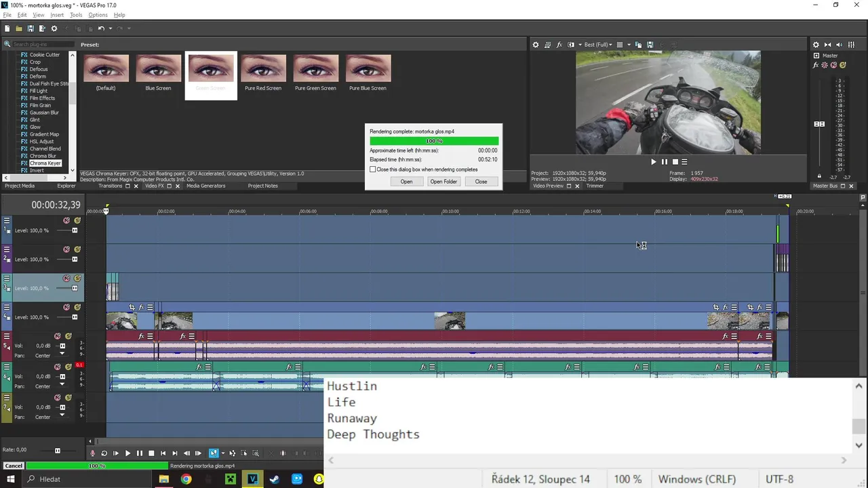Viewport: 868px width, 488px height.
Task: Create a new project via toolbar icon
Action: [7, 28]
